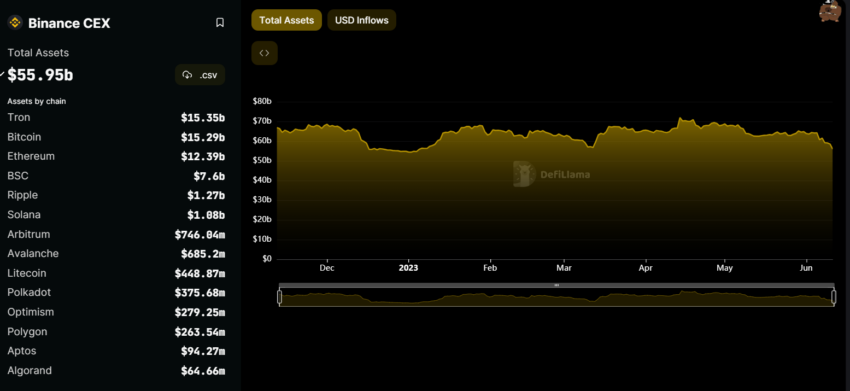Click the DefiLlama watermark logo

click(551, 174)
